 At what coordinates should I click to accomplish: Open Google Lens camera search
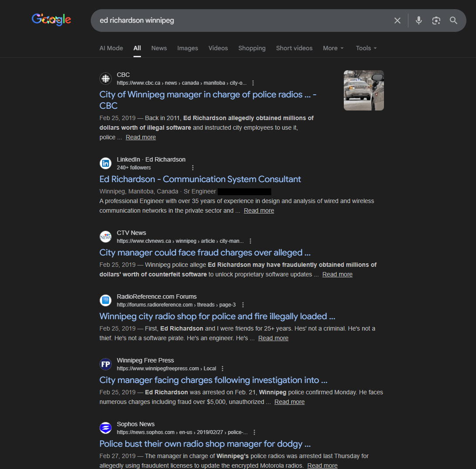click(436, 20)
